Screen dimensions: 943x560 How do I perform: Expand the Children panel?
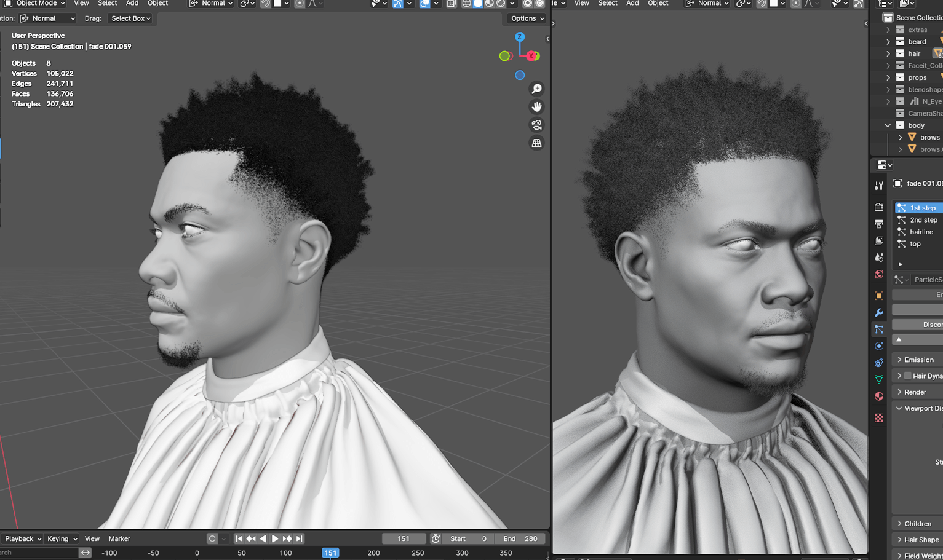918,524
